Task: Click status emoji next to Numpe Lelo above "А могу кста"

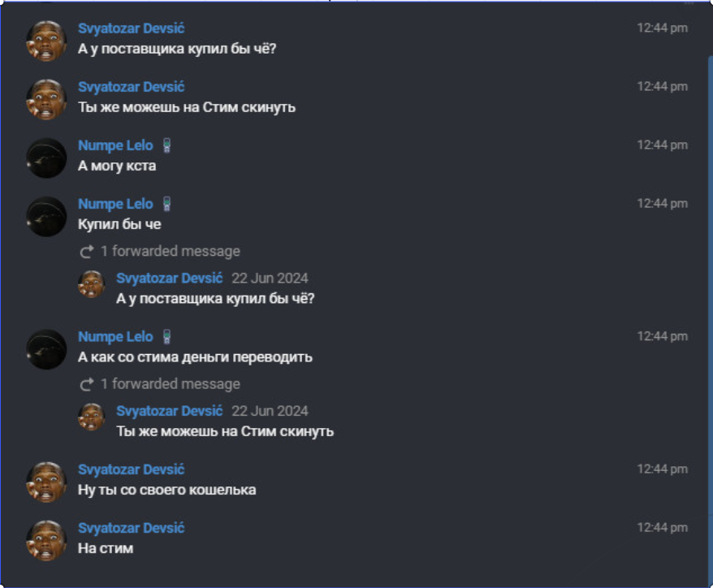Action: [x=166, y=146]
